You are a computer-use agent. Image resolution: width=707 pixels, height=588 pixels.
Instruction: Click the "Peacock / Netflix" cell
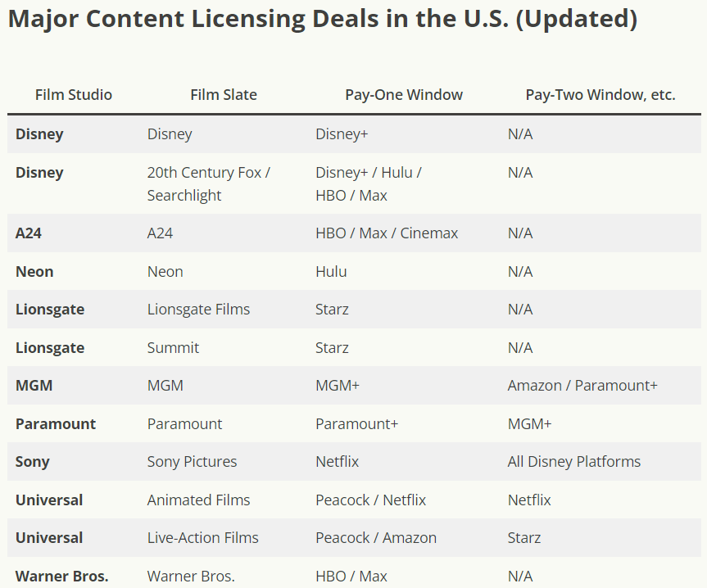[x=370, y=500]
